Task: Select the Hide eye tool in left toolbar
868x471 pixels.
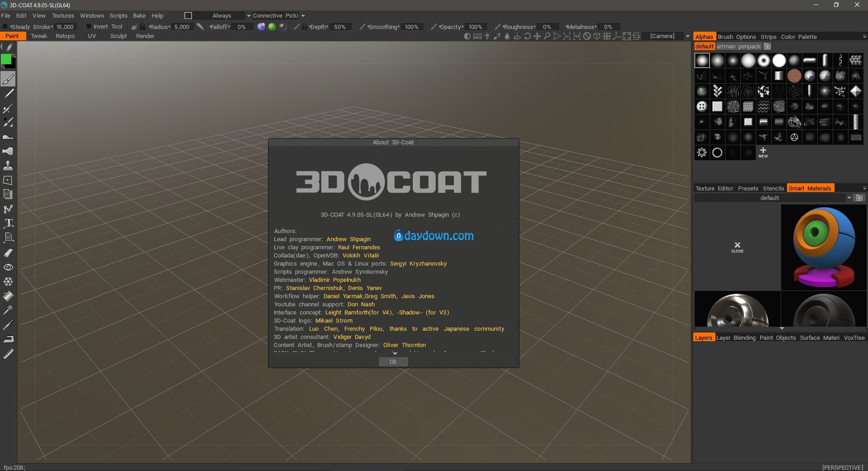Action: pos(8,267)
